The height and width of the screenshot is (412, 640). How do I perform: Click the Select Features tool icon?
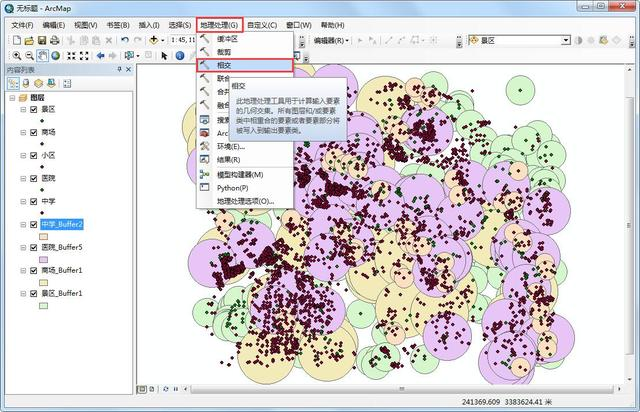pyautogui.click(x=129, y=56)
